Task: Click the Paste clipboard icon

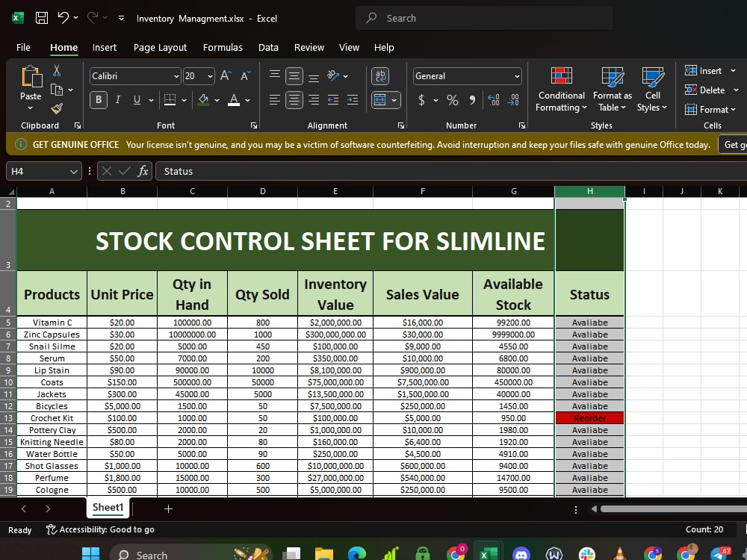Action: (x=31, y=76)
